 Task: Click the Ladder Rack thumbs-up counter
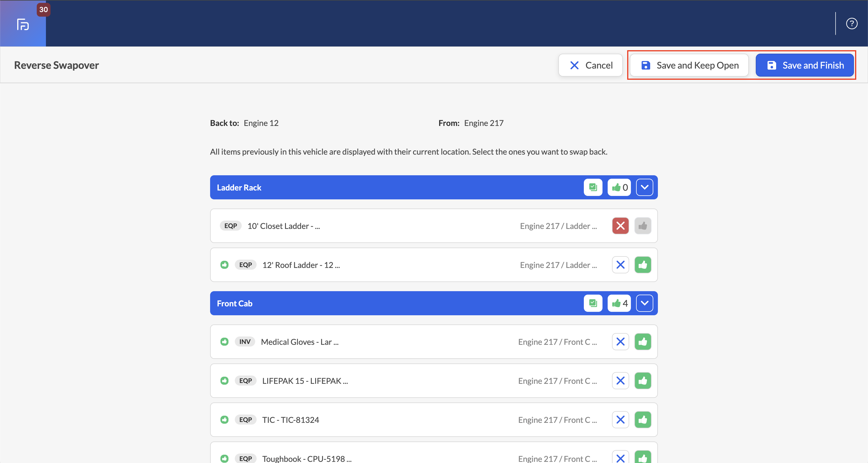click(x=619, y=187)
